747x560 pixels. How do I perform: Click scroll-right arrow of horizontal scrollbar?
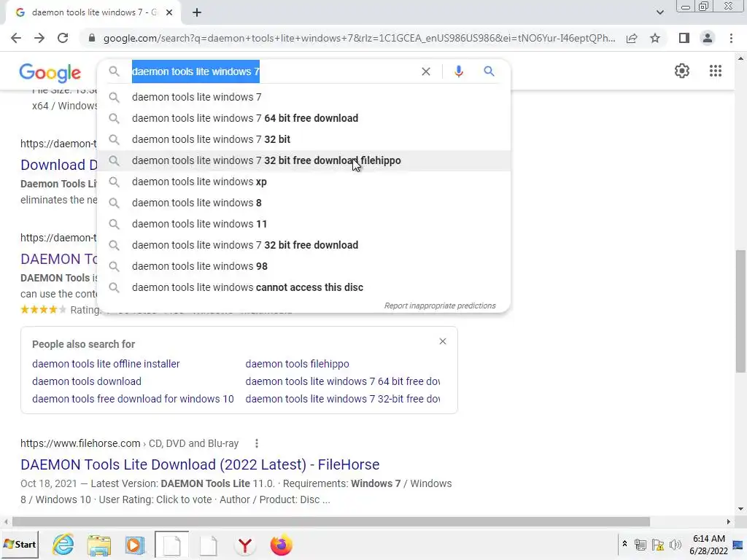click(x=728, y=522)
